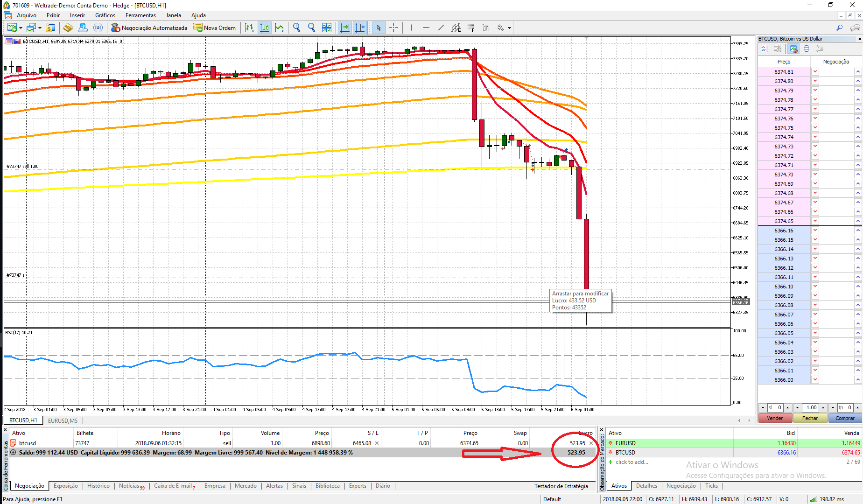
Task: Open the Market Watch window icon
Action: [50, 28]
